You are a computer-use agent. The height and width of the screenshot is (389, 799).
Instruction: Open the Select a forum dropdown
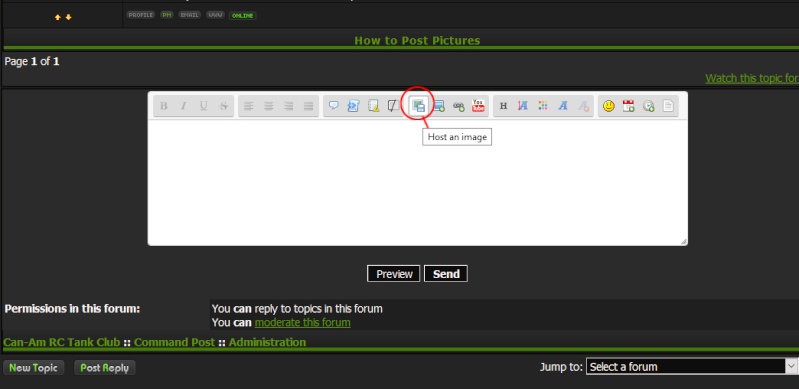point(692,367)
